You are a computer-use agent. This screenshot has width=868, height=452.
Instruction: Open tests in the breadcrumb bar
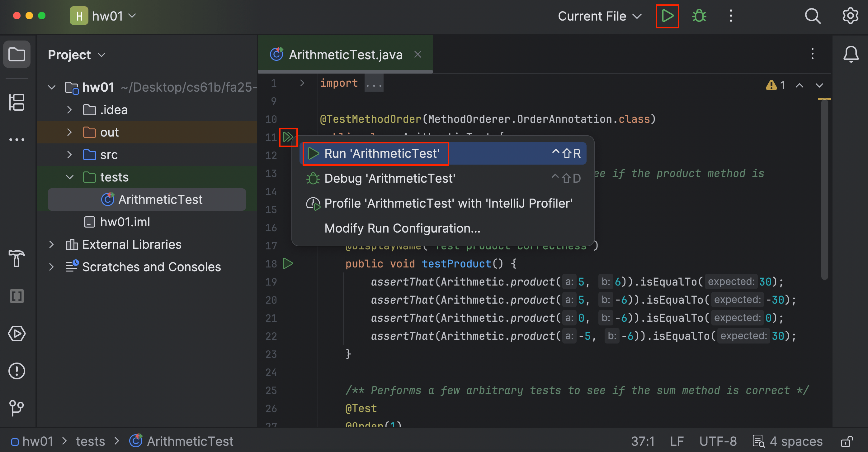click(90, 441)
